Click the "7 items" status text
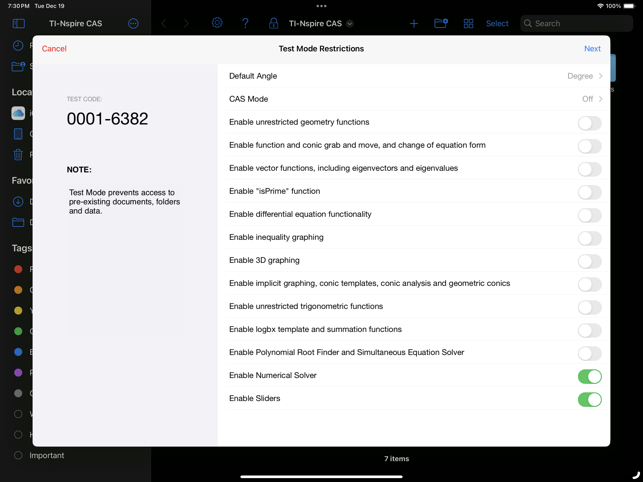This screenshot has width=643, height=482. tap(397, 459)
